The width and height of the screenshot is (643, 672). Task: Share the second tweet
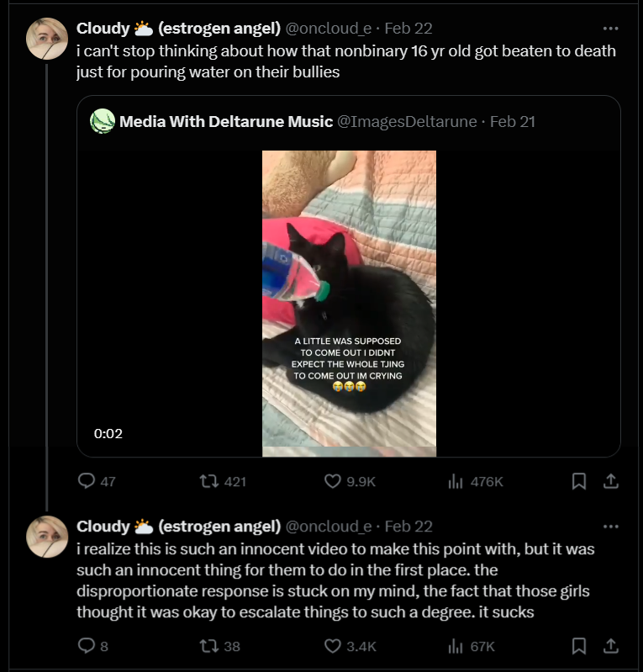pos(611,646)
